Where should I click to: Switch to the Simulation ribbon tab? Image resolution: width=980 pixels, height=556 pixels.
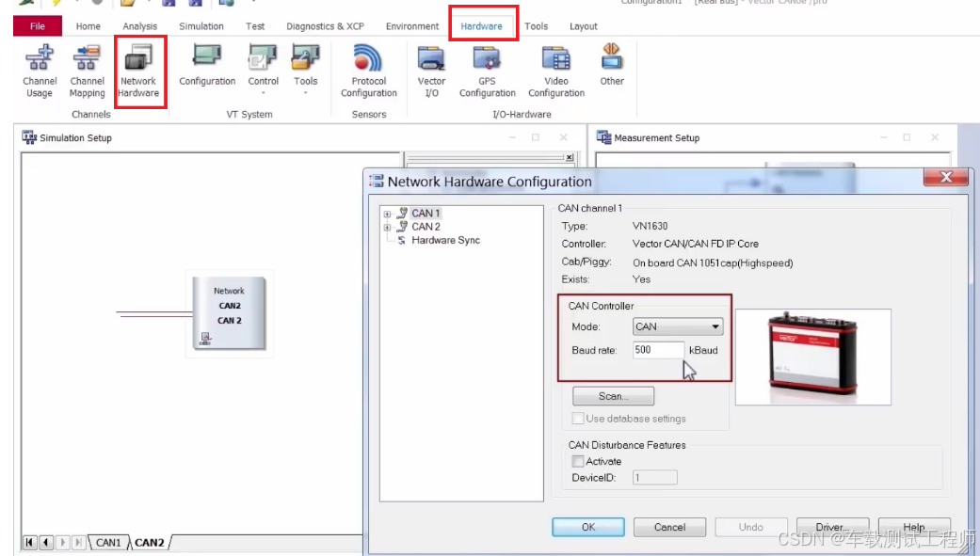[x=201, y=26]
